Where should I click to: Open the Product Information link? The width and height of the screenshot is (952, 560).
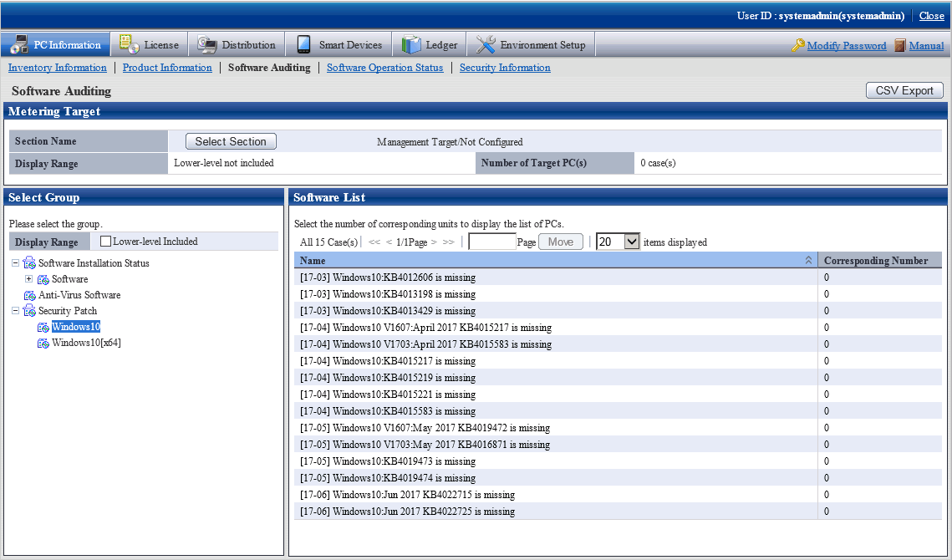pyautogui.click(x=167, y=68)
